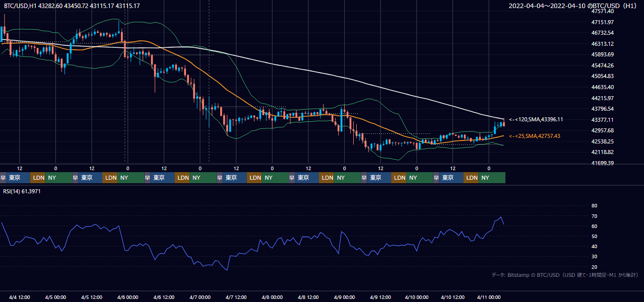Image resolution: width=644 pixels, height=302 pixels.
Task: Click RSI scale label 30
Action: (594, 257)
